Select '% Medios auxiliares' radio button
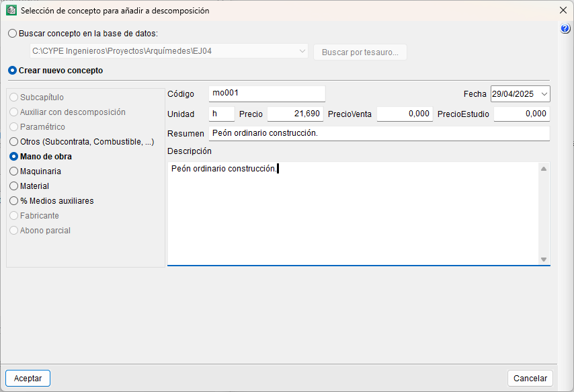This screenshot has height=392, width=574. point(14,201)
